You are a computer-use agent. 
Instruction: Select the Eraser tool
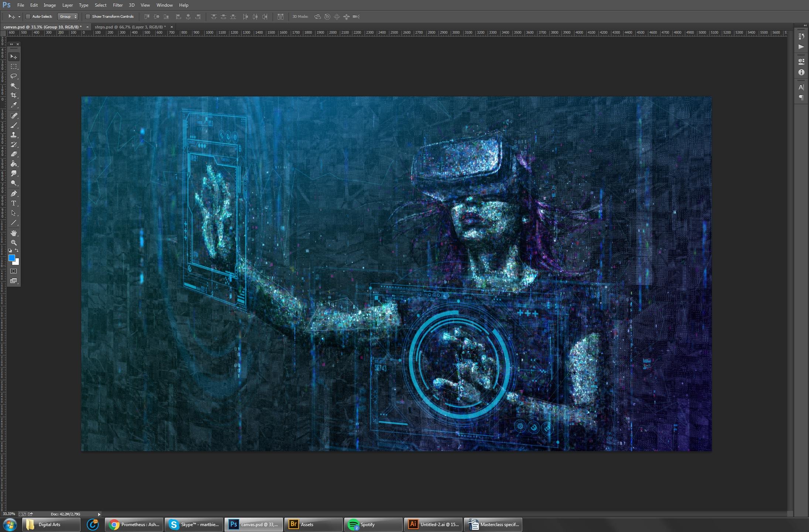click(14, 154)
